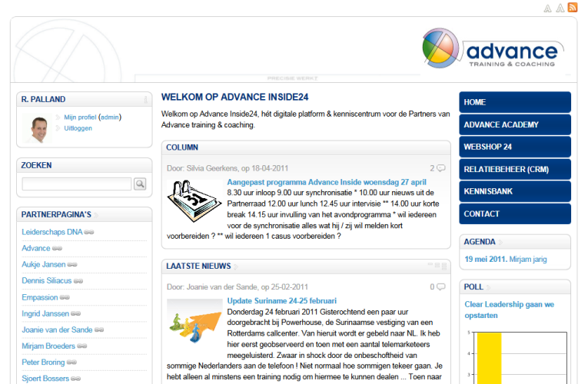Expand arrow beside PARTNERPAGINA'S heading

pyautogui.click(x=96, y=215)
